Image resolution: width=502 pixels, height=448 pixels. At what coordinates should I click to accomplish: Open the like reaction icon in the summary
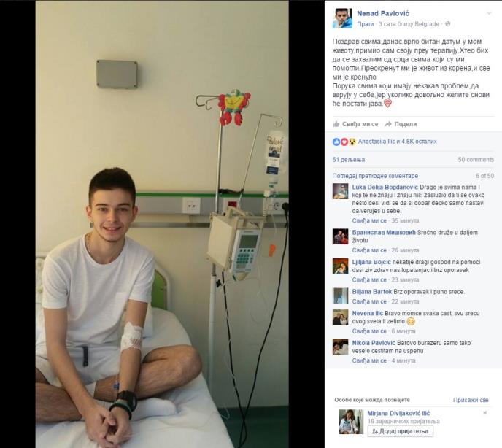pos(336,142)
